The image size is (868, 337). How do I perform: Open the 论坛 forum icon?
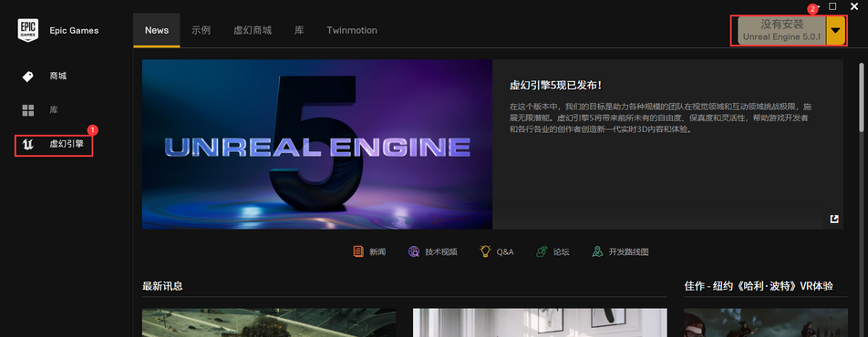[x=542, y=251]
